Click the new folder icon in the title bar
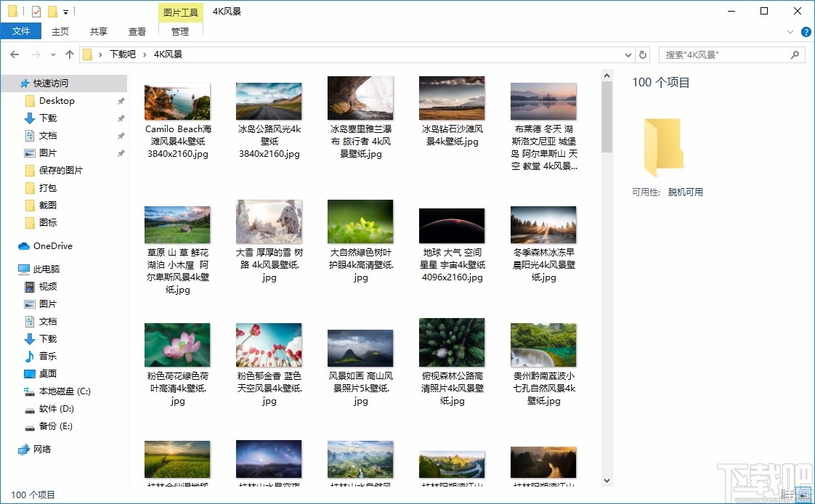This screenshot has height=504, width=815. point(52,11)
